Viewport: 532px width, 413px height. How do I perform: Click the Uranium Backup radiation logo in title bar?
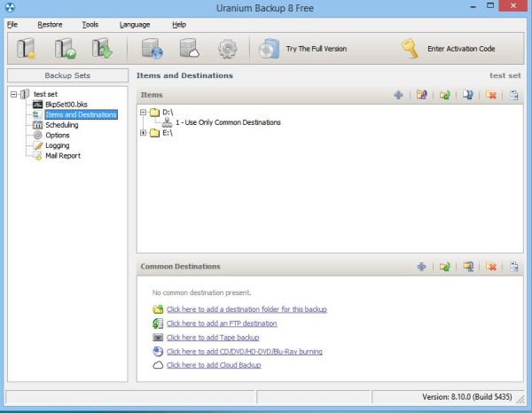pyautogui.click(x=10, y=7)
